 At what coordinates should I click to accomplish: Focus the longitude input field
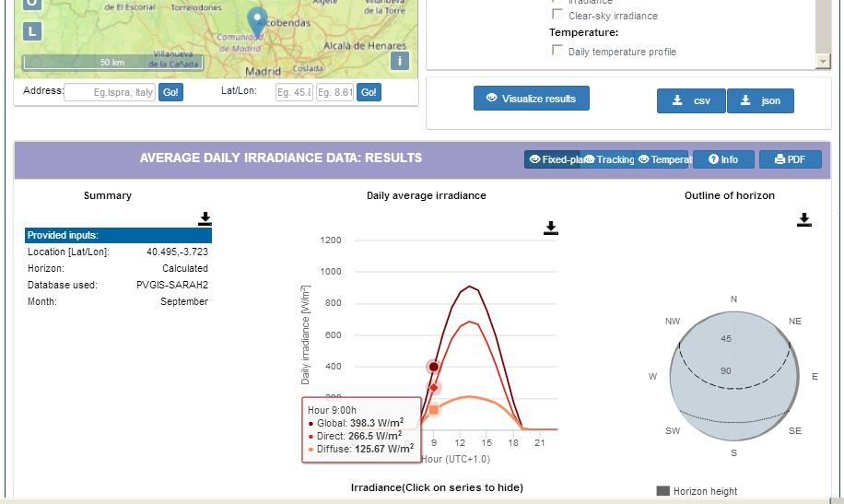pyautogui.click(x=334, y=92)
